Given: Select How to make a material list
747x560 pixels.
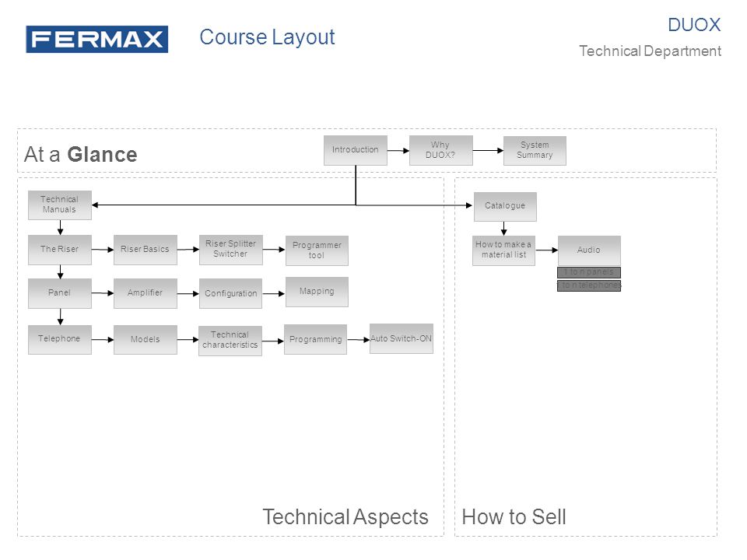Looking at the screenshot, I should pyautogui.click(x=503, y=250).
